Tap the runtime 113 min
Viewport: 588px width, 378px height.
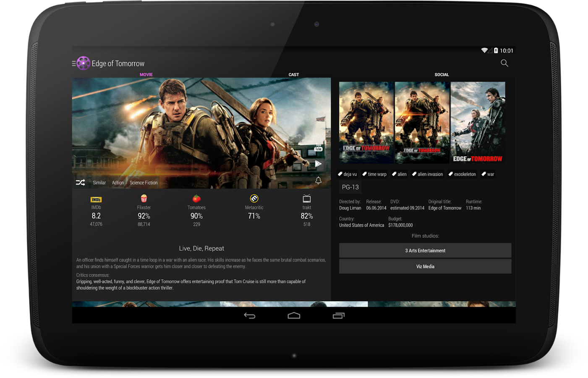(x=473, y=208)
